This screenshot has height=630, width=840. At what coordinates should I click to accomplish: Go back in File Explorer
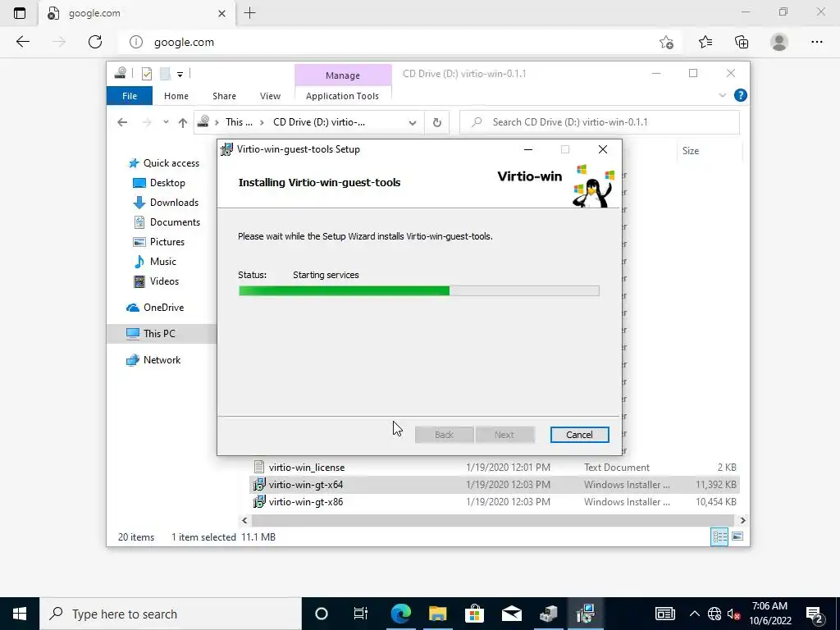tap(122, 122)
